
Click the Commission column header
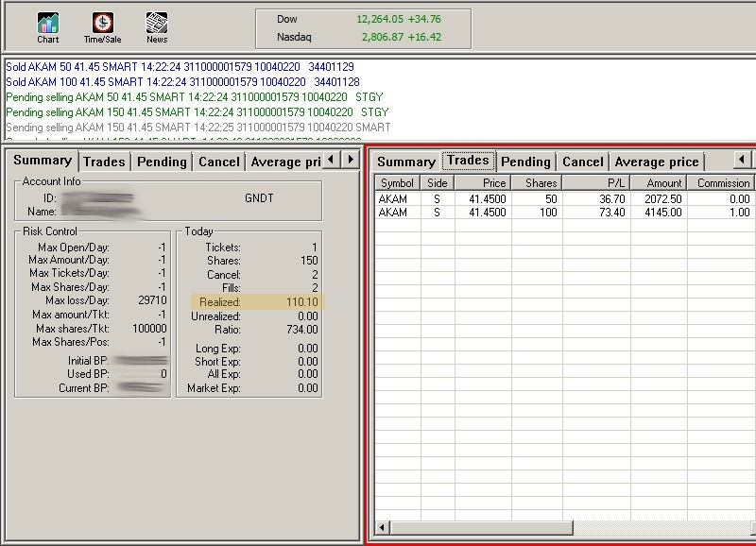tap(723, 183)
